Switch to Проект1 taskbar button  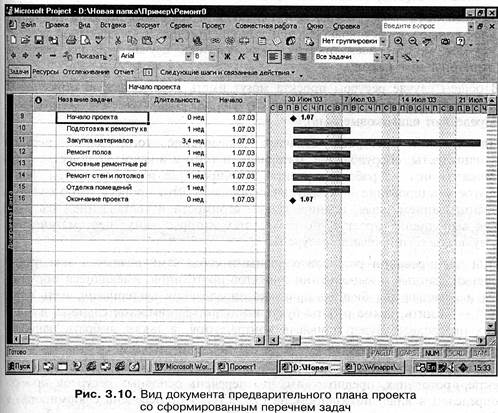click(246, 367)
